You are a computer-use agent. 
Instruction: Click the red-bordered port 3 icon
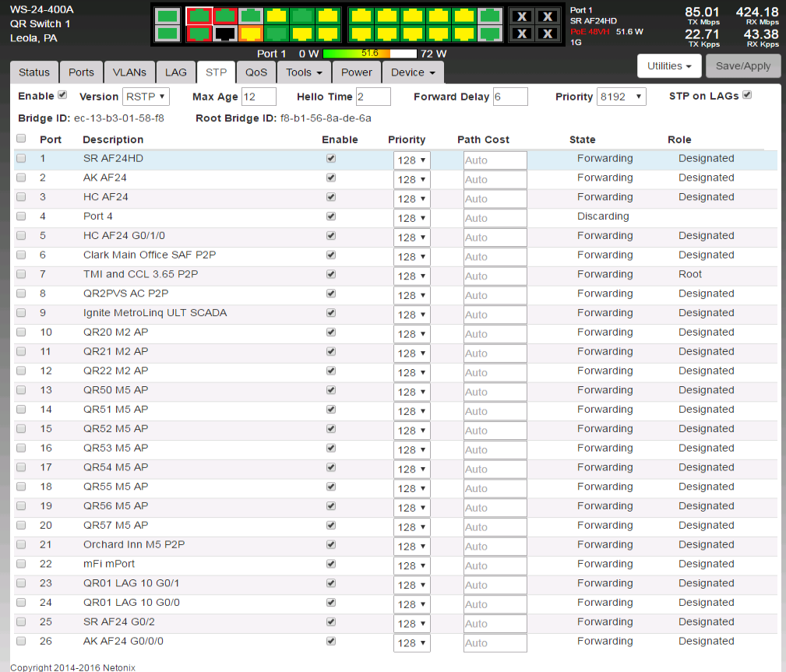coord(225,16)
